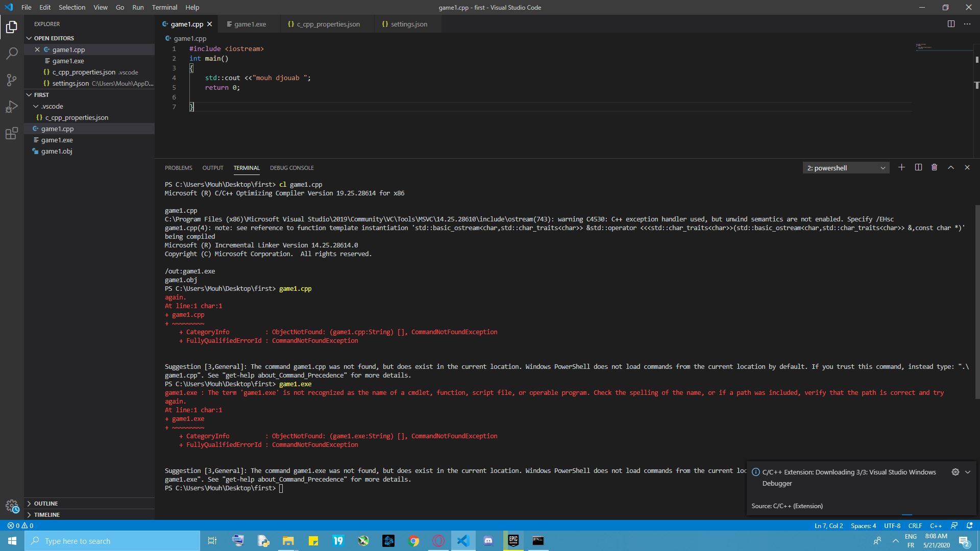Split the editor to the right
This screenshot has width=980, height=551.
(x=951, y=24)
